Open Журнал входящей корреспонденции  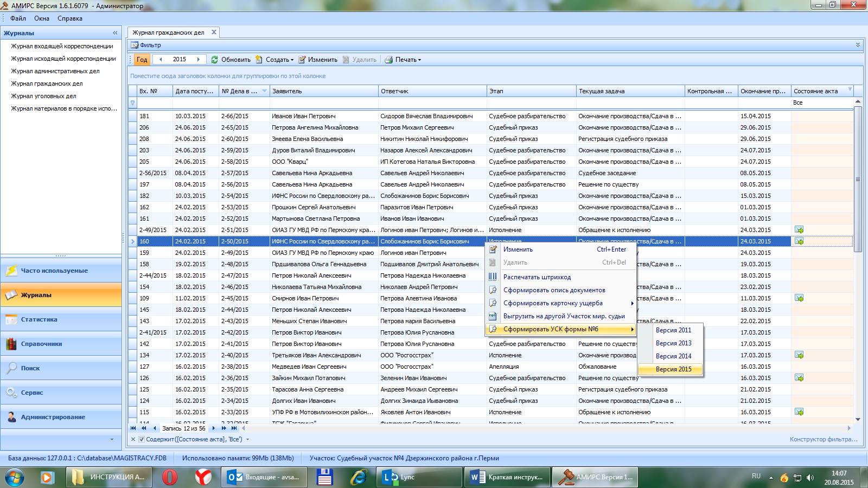click(x=62, y=46)
